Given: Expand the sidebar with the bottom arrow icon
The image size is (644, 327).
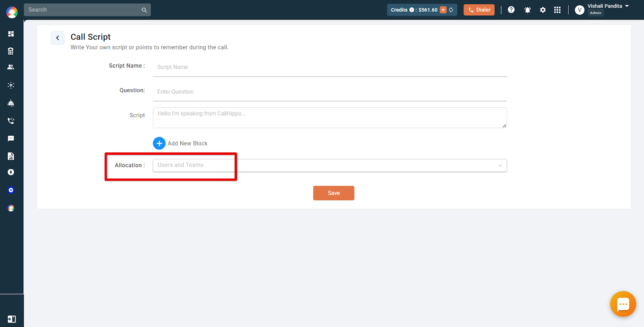Looking at the screenshot, I should (x=12, y=319).
